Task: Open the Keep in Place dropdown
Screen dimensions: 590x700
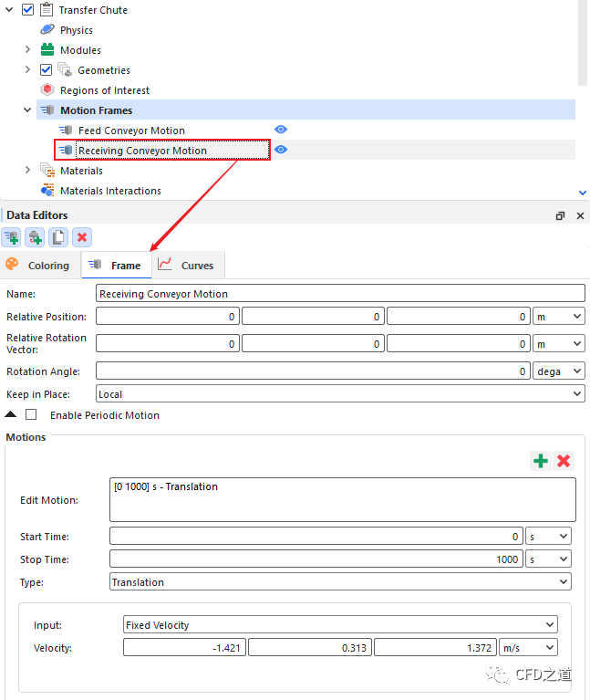Action: 339,394
